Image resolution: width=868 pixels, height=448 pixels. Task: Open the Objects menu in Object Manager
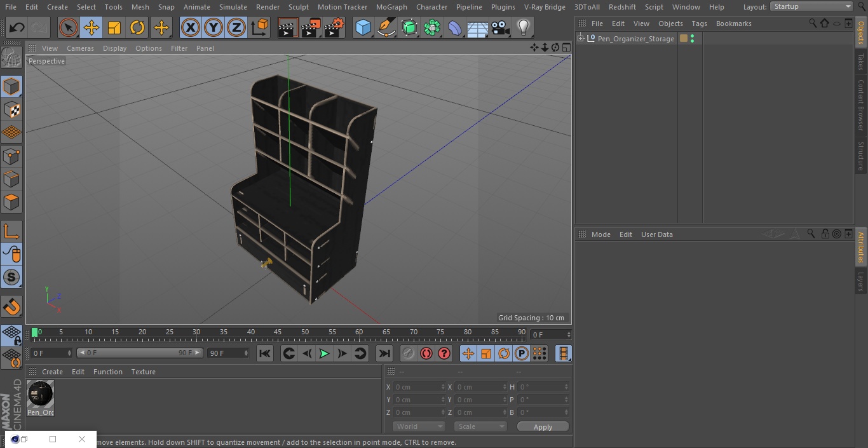670,24
